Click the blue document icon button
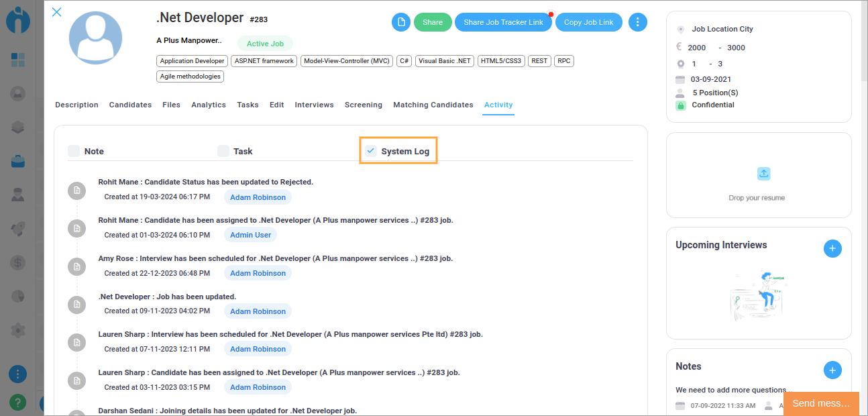Screen dimensions: 868x416 click(401, 22)
